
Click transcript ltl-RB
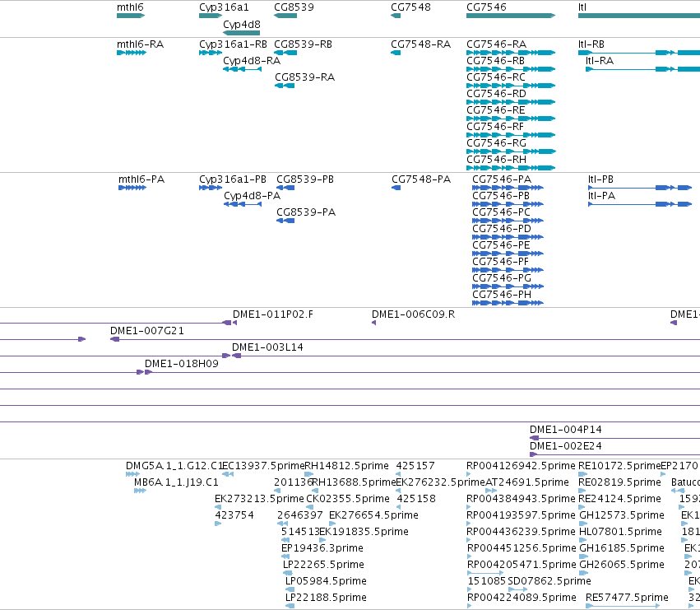(x=639, y=53)
